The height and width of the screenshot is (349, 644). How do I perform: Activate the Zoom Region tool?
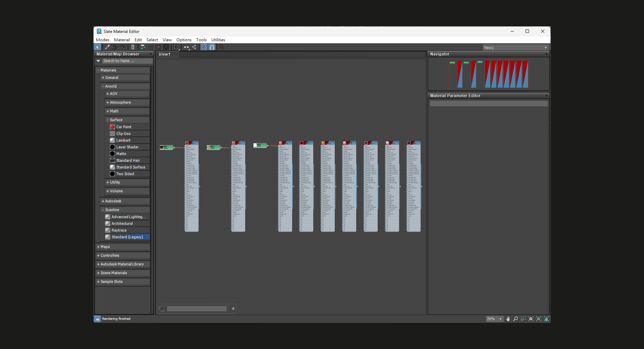click(523, 319)
